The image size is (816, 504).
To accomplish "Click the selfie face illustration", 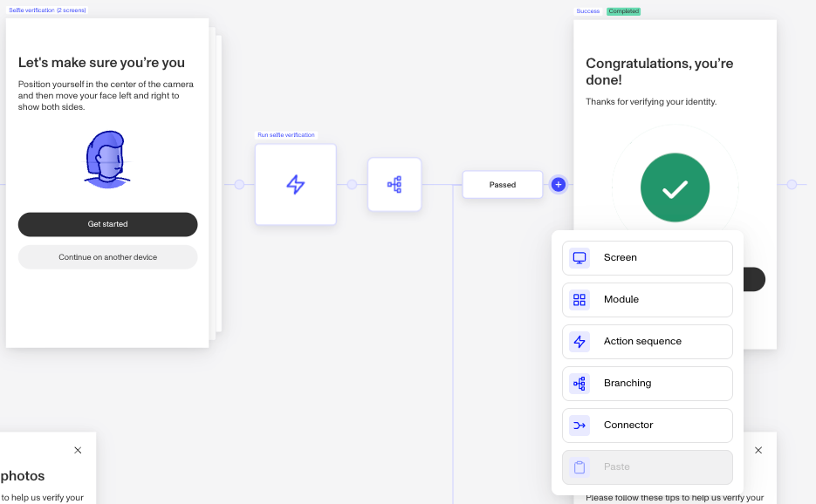I will (x=107, y=160).
